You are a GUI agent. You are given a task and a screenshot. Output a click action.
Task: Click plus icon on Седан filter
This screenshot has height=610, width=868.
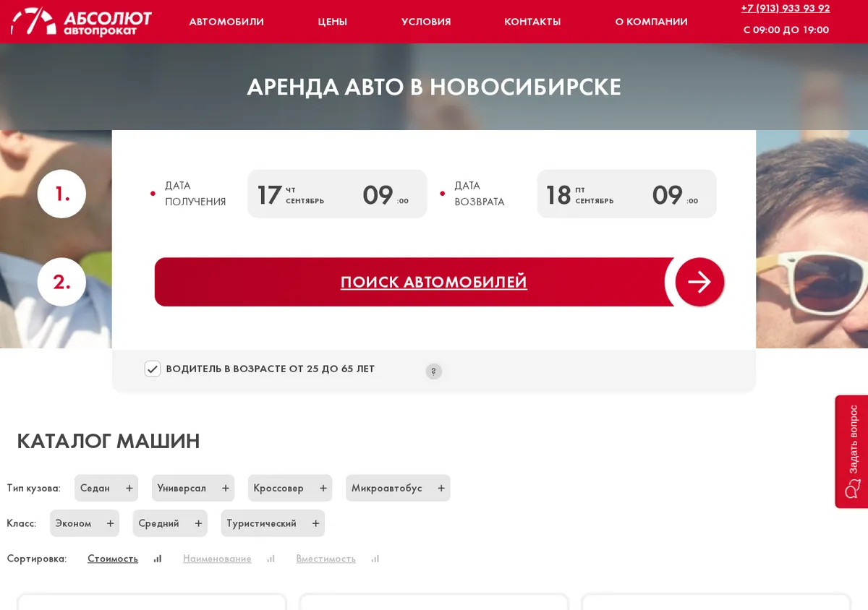click(129, 488)
